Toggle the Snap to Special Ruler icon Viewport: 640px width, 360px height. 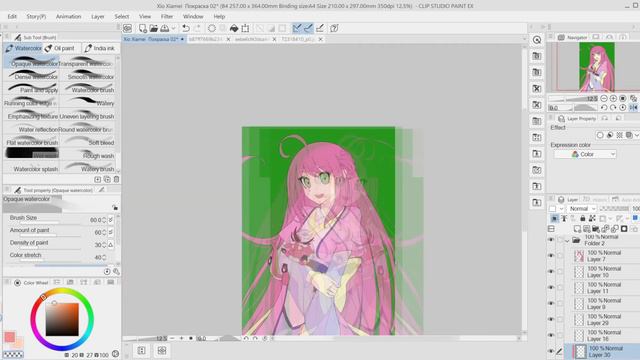click(309, 28)
